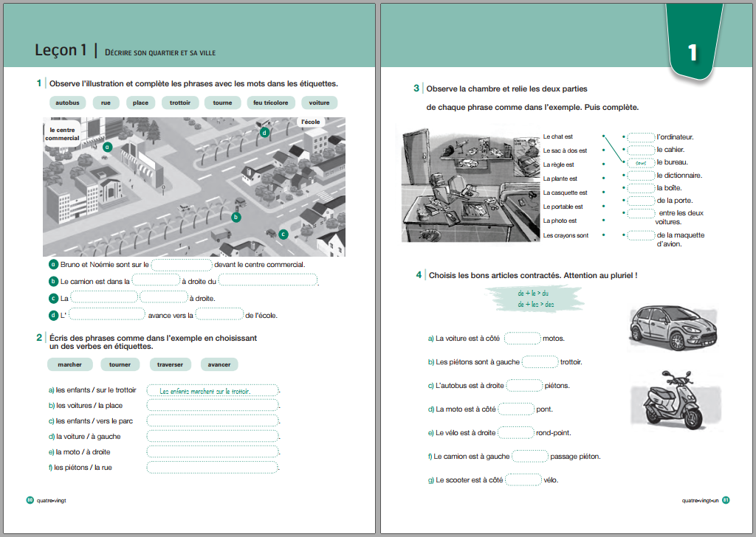Click the 'feu tricolore' word label
The height and width of the screenshot is (537, 756).
270,103
